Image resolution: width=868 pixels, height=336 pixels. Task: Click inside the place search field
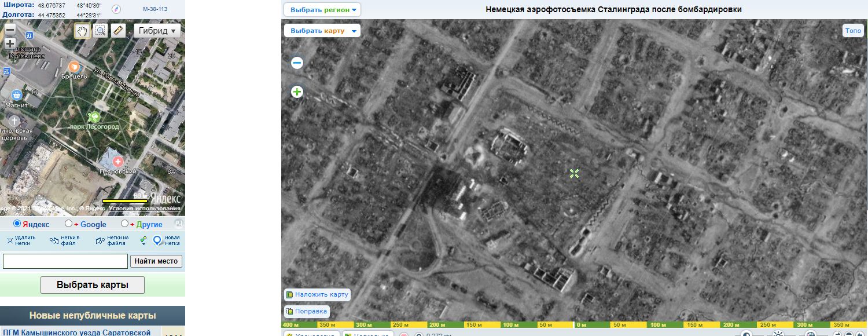(x=65, y=261)
